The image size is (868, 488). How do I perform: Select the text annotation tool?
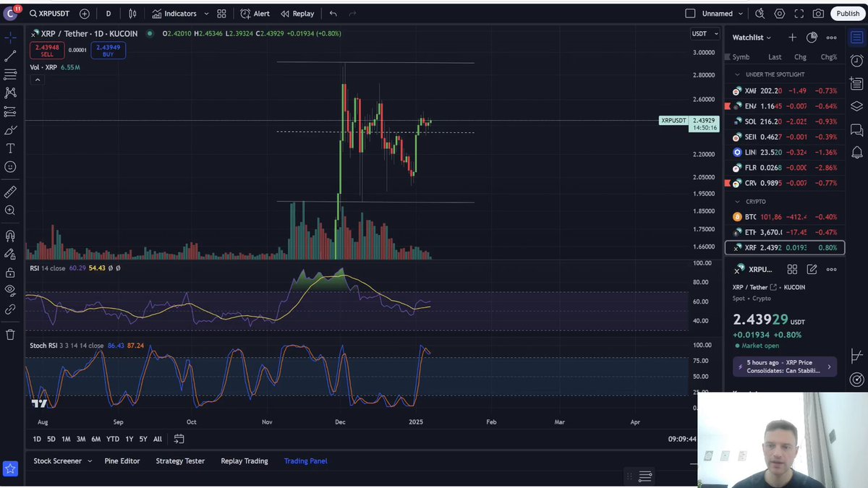click(10, 148)
